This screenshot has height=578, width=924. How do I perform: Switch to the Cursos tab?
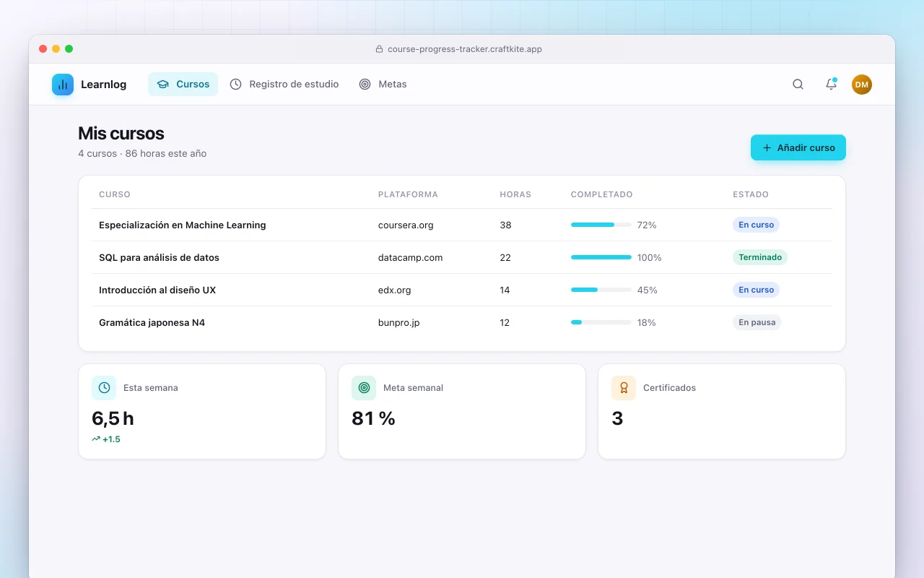pos(183,85)
